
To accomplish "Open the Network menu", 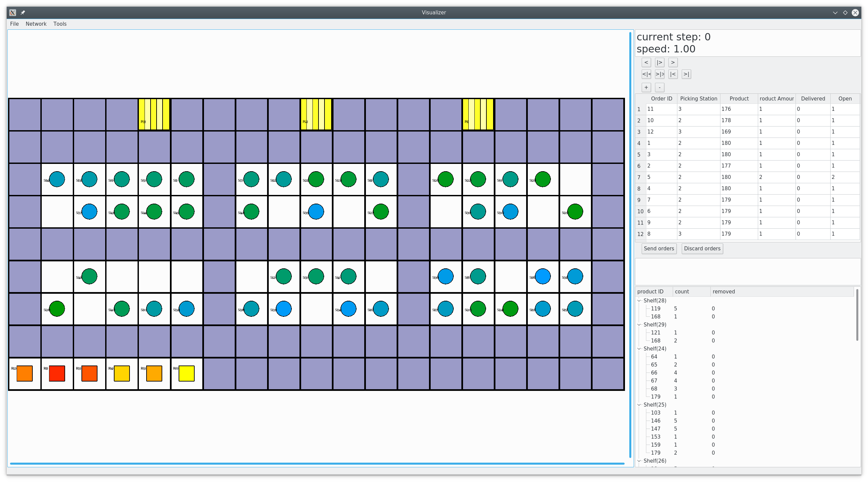I will [36, 24].
